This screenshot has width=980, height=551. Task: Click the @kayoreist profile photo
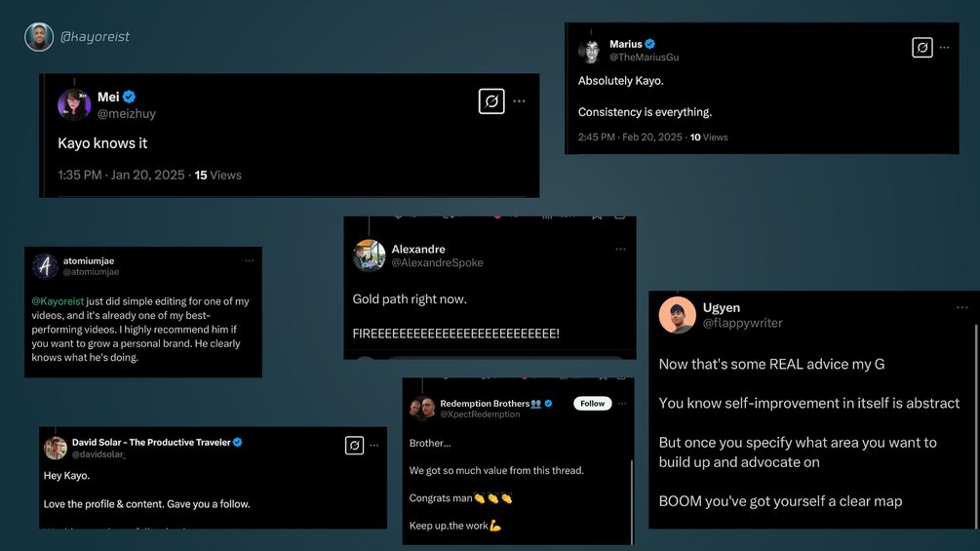click(x=39, y=37)
